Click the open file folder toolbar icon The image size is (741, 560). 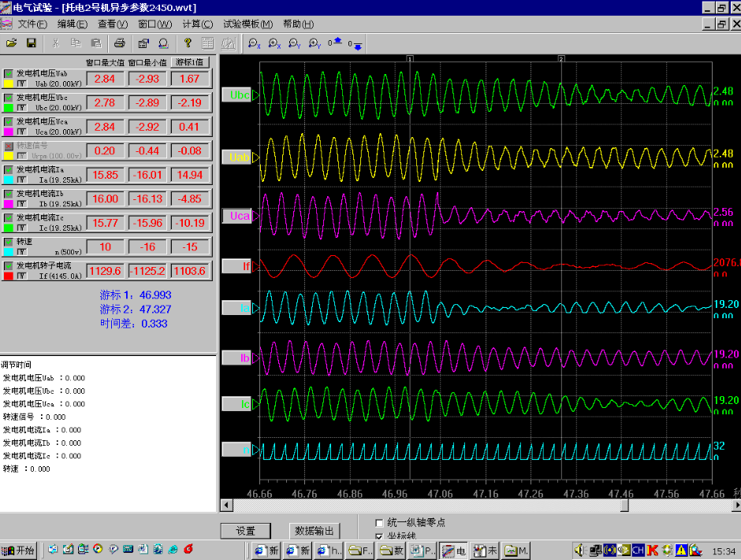click(11, 43)
